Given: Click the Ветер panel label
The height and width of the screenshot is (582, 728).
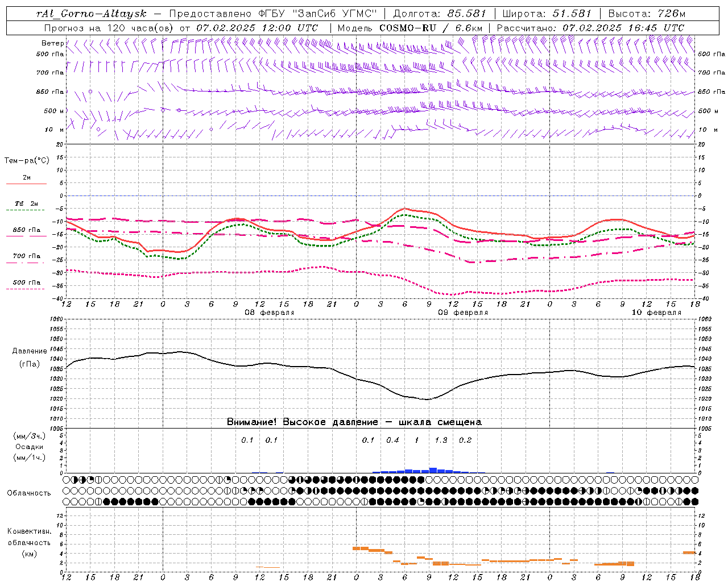Looking at the screenshot, I should (52, 43).
